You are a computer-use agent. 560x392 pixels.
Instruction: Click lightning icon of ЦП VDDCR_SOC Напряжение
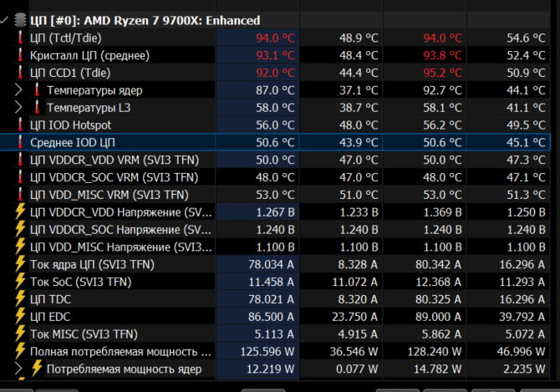point(20,229)
